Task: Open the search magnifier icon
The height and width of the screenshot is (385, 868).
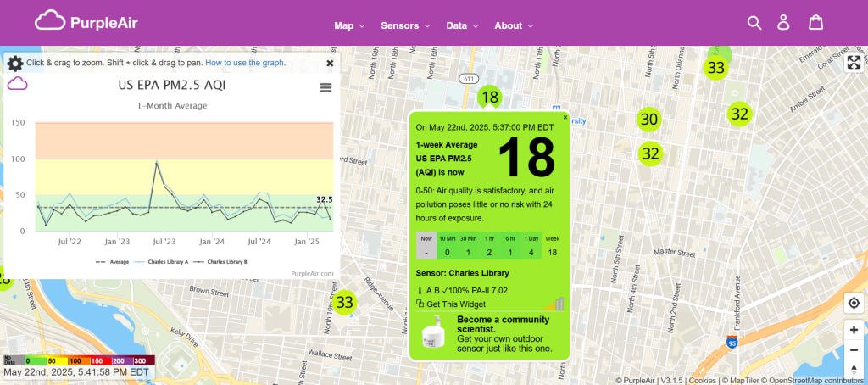Action: [x=754, y=23]
